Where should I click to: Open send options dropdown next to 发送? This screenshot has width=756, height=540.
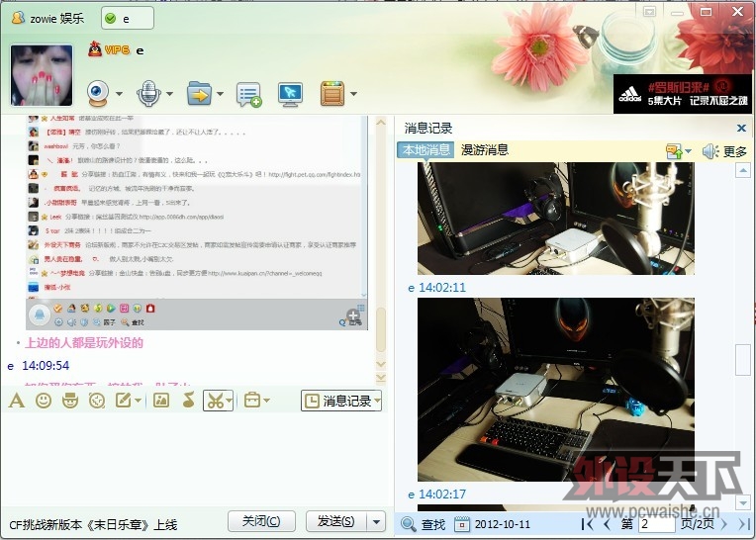376,521
